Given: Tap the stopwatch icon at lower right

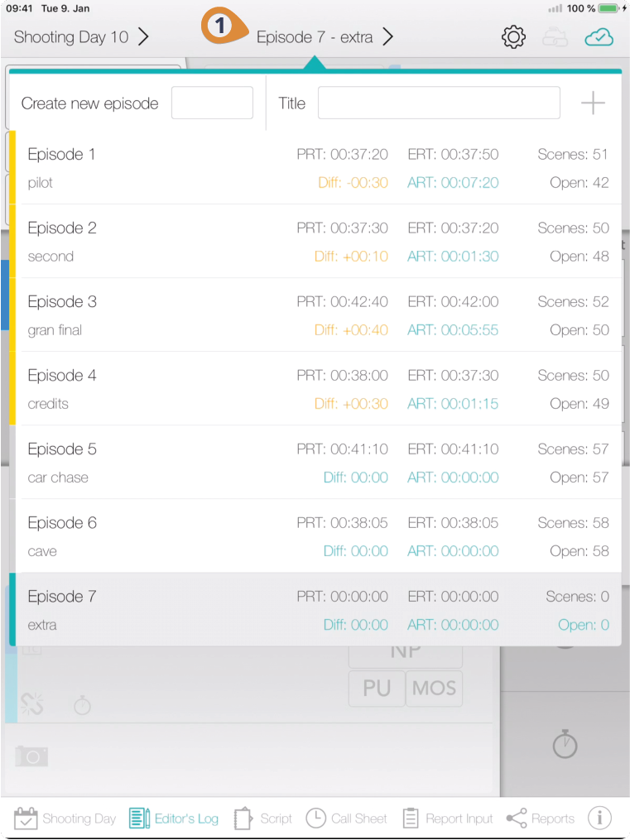Looking at the screenshot, I should click(x=565, y=745).
